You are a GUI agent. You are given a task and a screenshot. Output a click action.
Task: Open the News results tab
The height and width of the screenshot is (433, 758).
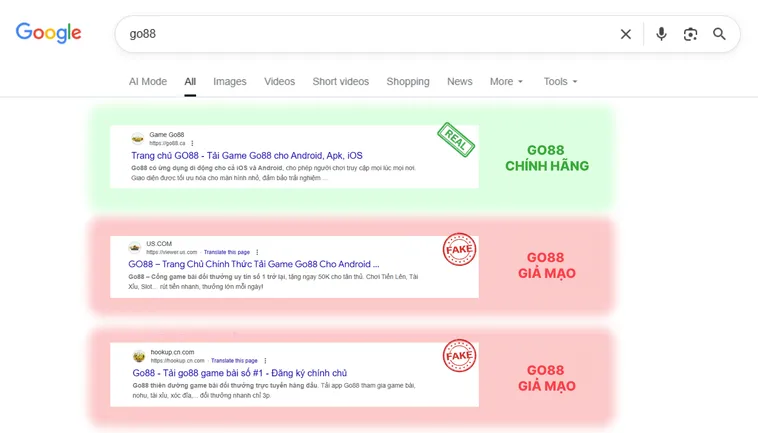[459, 82]
